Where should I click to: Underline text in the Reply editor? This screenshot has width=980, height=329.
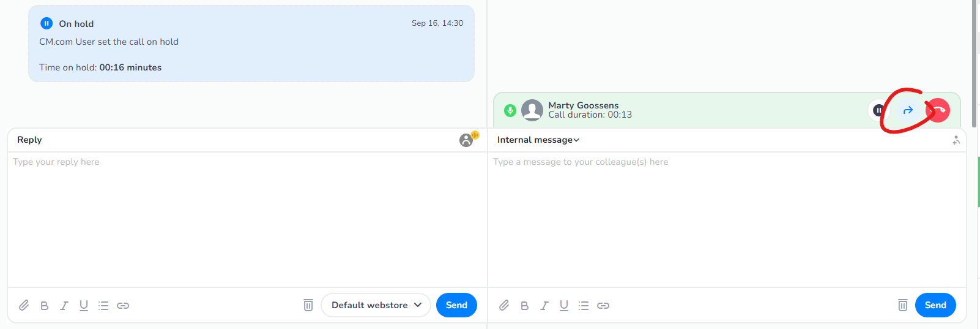84,305
